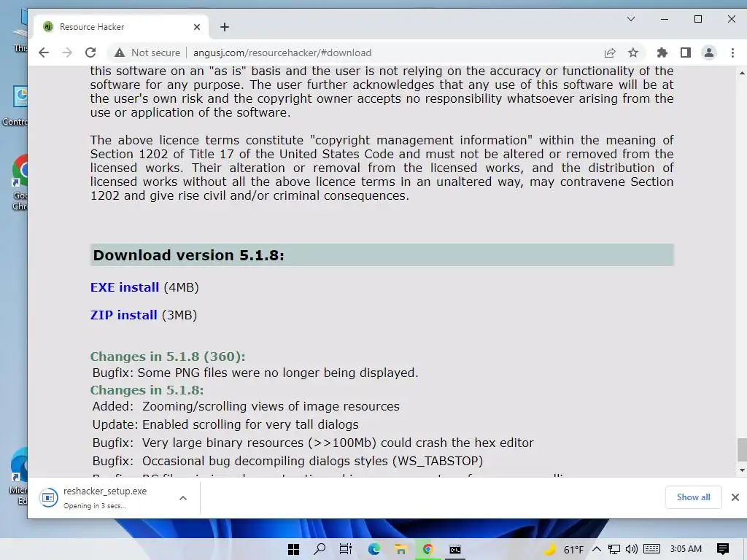Viewport: 747px width, 560px height.
Task: Open the Chrome profile avatar menu
Action: click(709, 52)
